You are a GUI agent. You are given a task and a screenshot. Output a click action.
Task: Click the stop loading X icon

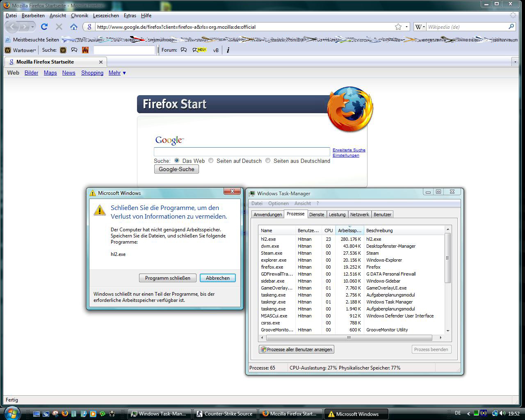click(x=59, y=27)
